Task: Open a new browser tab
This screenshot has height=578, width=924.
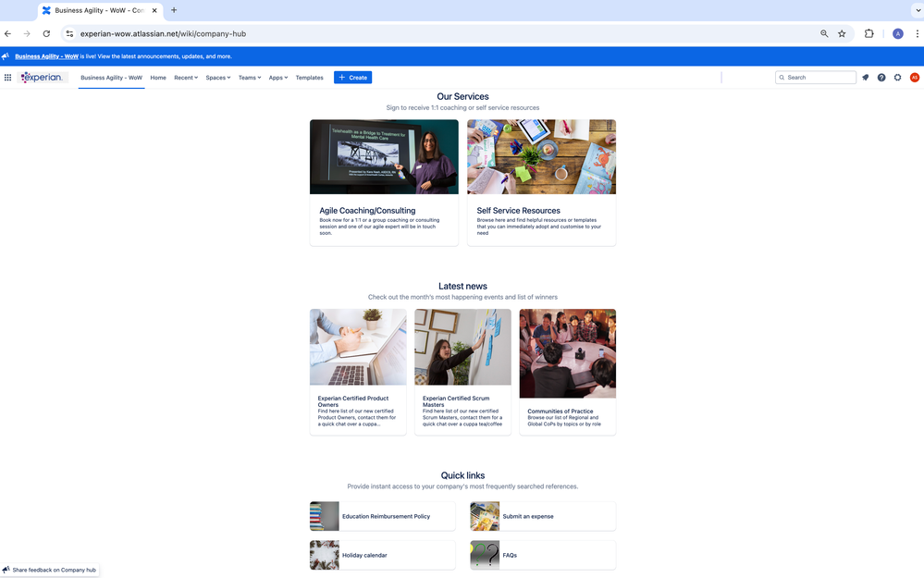Action: click(174, 10)
